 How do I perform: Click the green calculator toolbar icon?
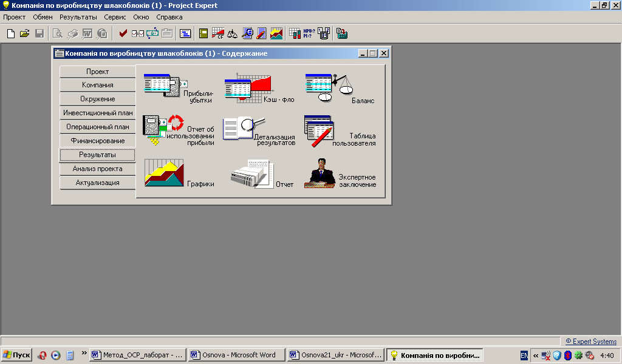(x=342, y=33)
